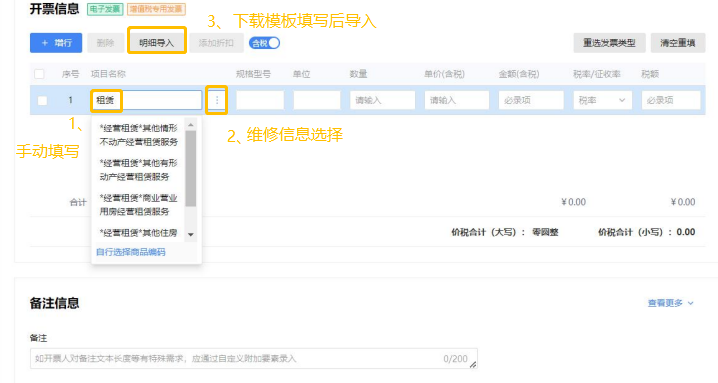The image size is (718, 383).
Task: Click the 单价(含税) input field
Action: tap(457, 100)
